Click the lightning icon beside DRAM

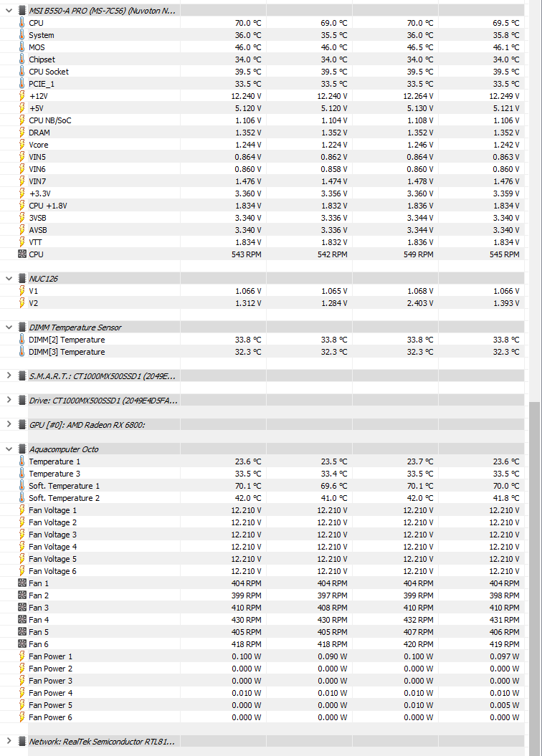[22, 132]
